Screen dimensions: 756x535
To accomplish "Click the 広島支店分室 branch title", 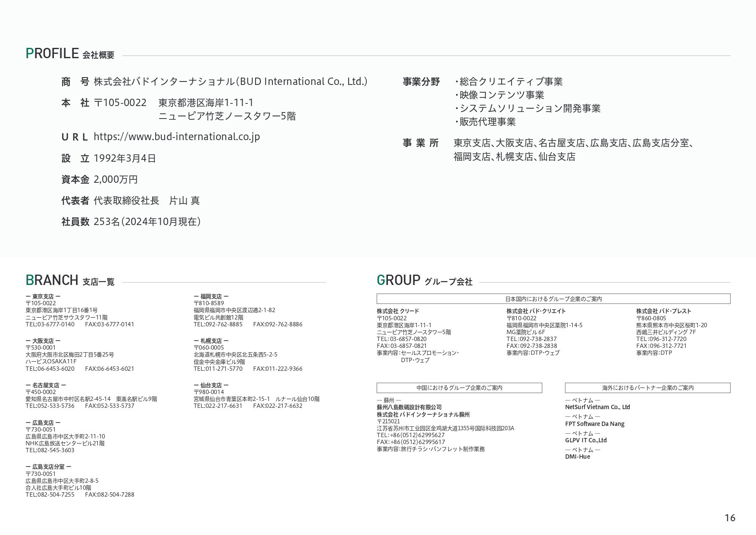I will [x=48, y=466].
